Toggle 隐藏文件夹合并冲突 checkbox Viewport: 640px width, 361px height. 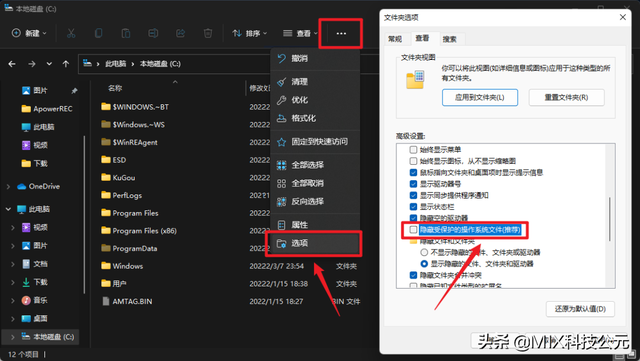413,275
